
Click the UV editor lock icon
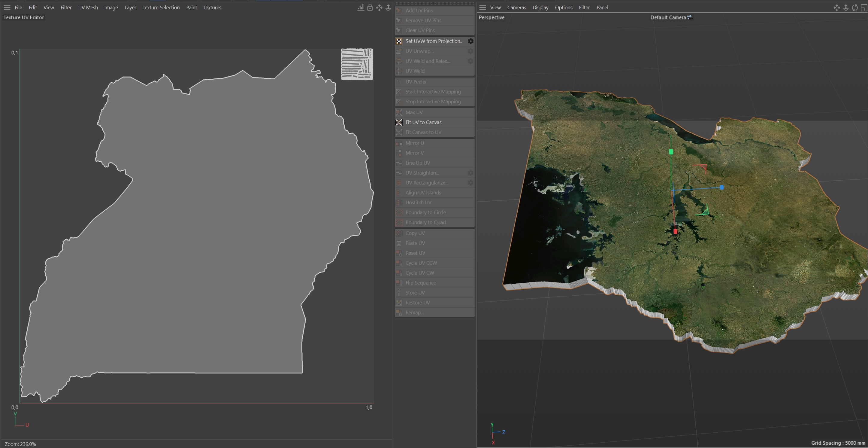pos(370,8)
